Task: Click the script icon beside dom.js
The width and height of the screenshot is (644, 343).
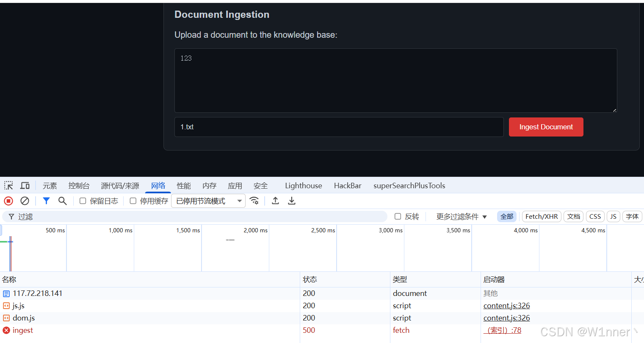Action: (6, 318)
